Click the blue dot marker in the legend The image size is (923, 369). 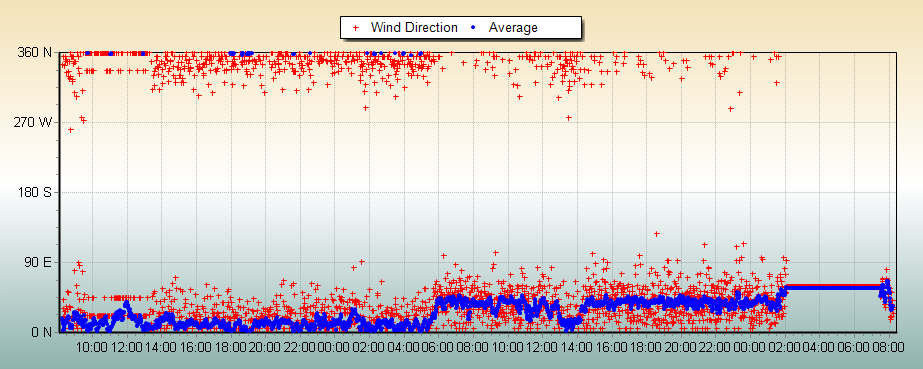click(473, 27)
